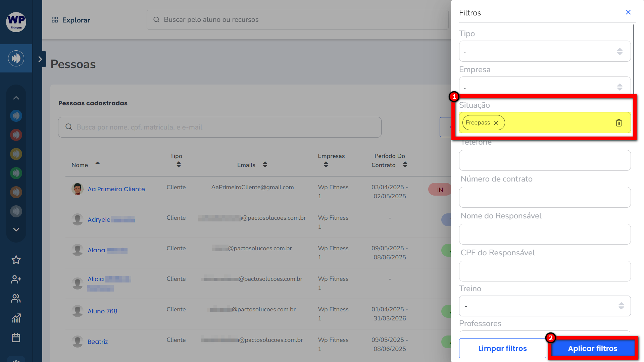Expand the sidebar with the arrow toggle
The height and width of the screenshot is (362, 644).
(40, 59)
